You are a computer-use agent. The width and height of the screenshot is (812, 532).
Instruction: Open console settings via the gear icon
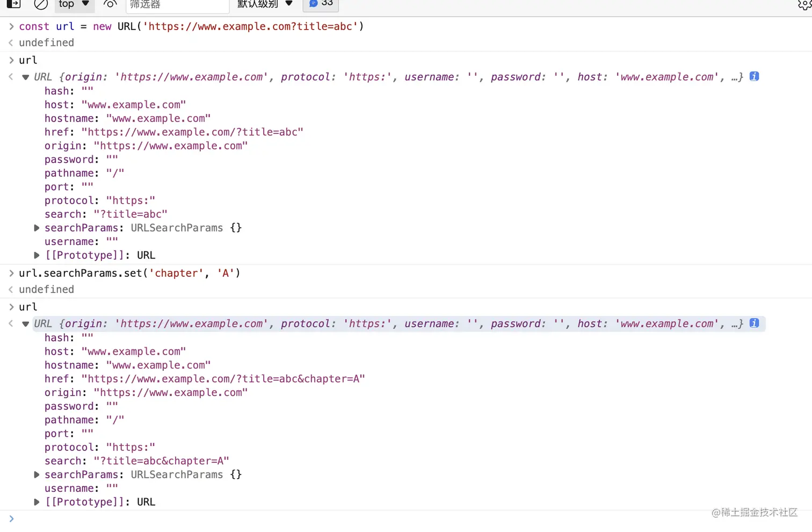[804, 4]
